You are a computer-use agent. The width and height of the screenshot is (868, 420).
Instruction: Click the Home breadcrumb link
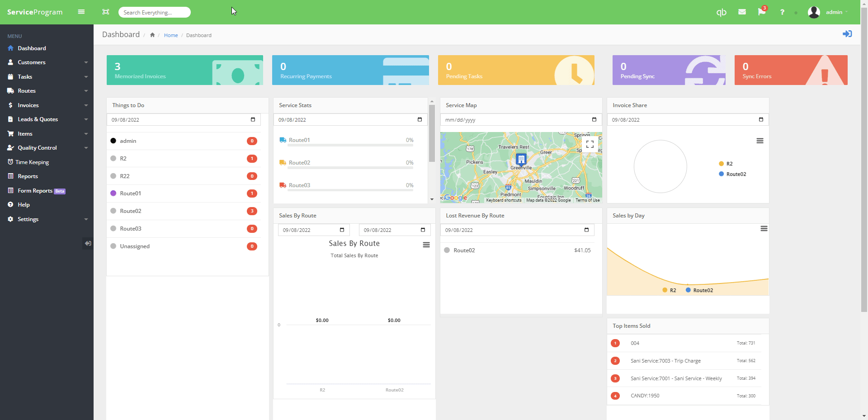pos(171,35)
